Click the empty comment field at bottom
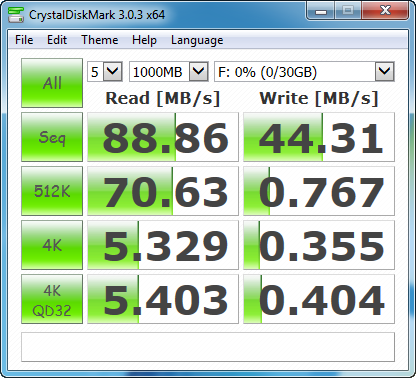This screenshot has height=378, width=416. 208,347
